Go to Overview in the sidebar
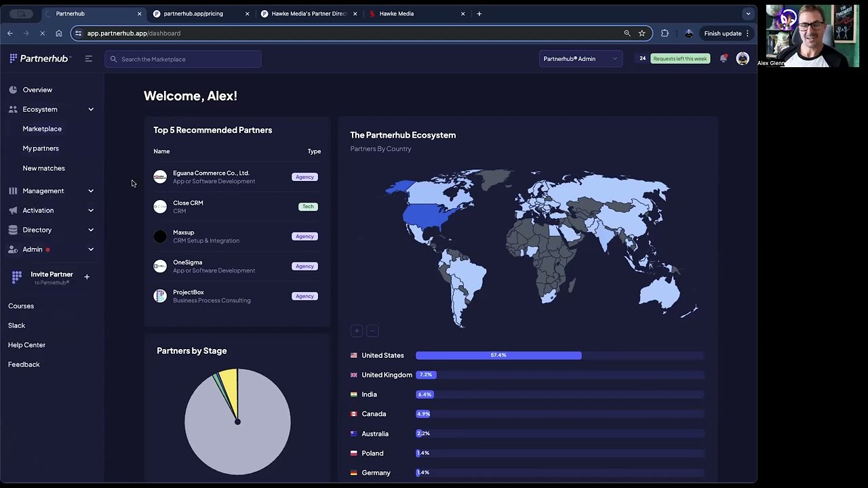The image size is (868, 488). point(37,89)
